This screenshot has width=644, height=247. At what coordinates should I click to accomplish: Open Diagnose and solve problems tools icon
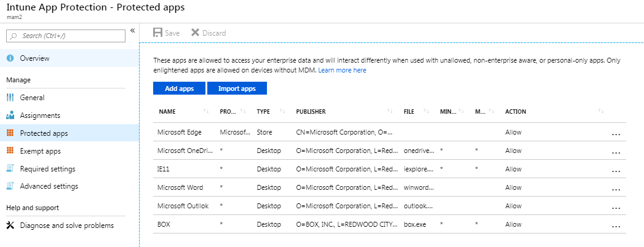click(10, 225)
